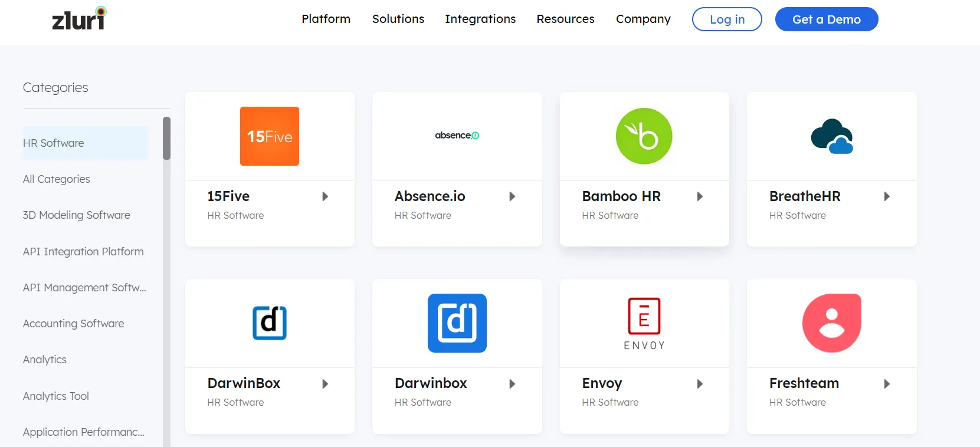This screenshot has width=980, height=447.
Task: Expand the BreatheHR card arrow
Action: coord(887,196)
